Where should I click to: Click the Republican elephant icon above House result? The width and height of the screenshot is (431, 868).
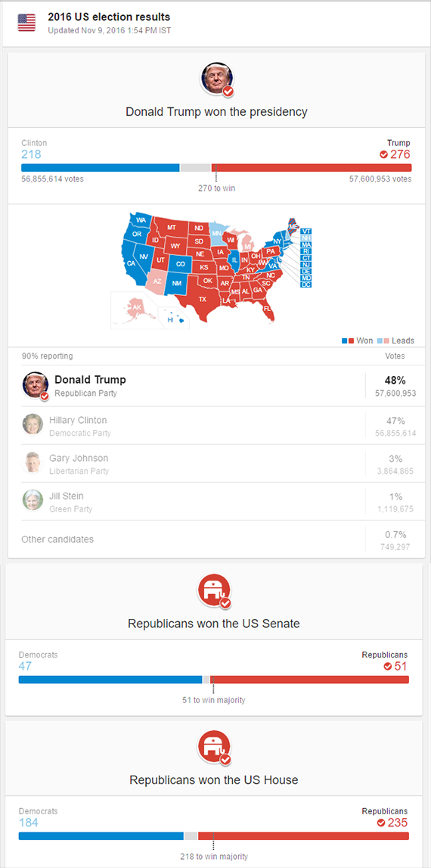coord(213,747)
